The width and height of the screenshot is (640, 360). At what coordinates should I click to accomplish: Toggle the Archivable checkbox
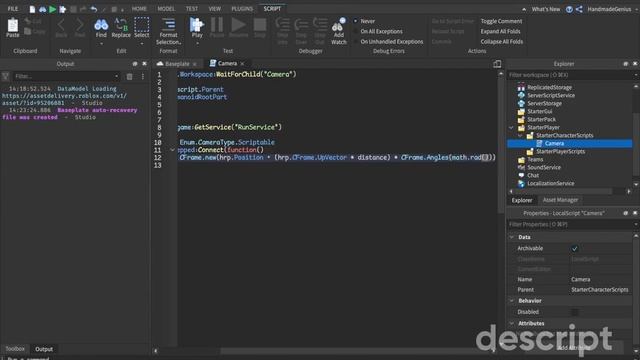(574, 249)
